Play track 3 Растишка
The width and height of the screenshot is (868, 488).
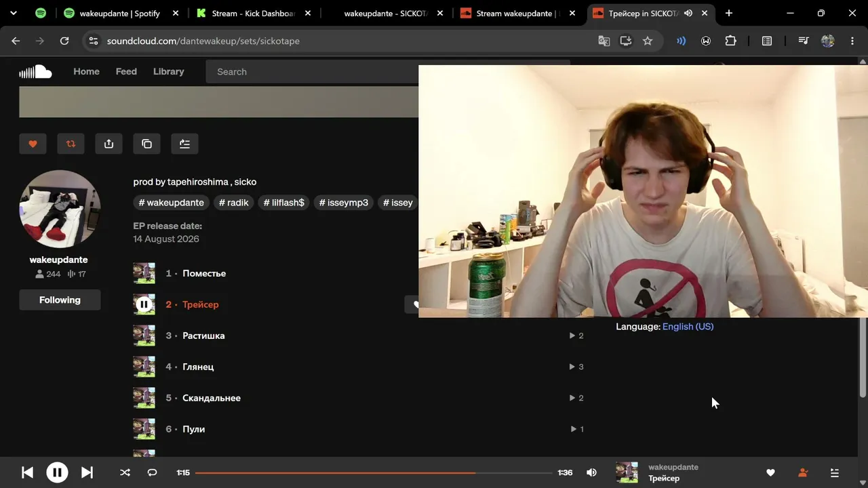click(203, 335)
